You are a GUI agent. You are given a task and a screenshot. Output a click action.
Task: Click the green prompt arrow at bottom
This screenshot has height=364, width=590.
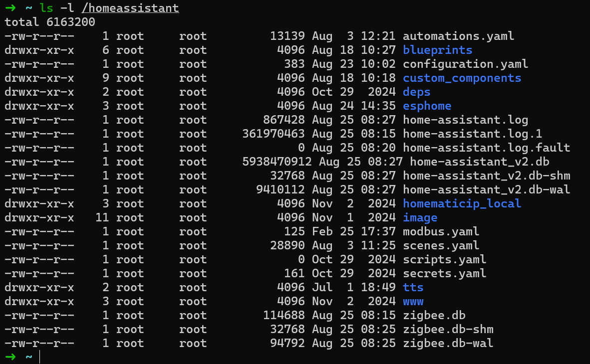pos(10,357)
